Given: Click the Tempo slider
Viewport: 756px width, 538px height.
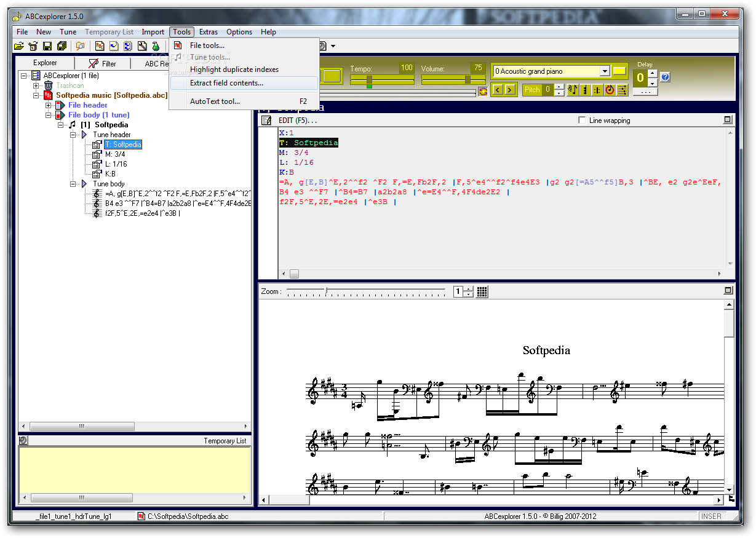Looking at the screenshot, I should 382,80.
